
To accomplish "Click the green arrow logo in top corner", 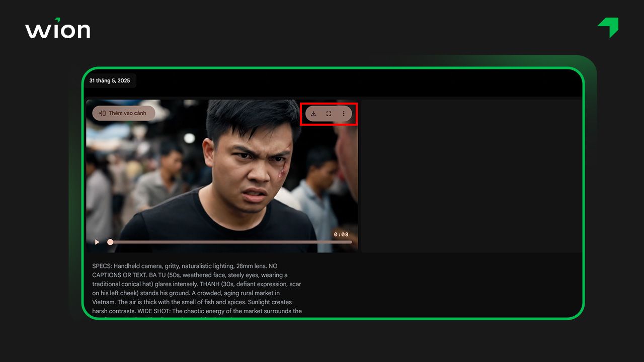I will (x=607, y=27).
